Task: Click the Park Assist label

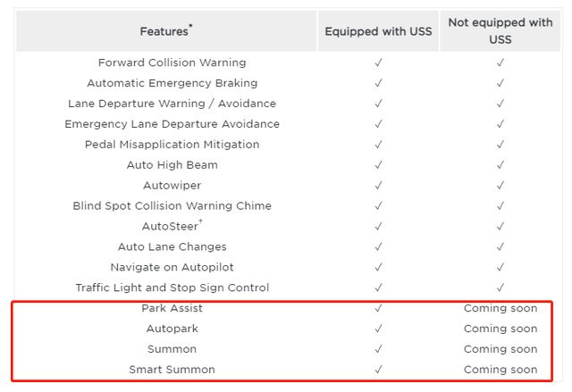Action: click(x=172, y=308)
